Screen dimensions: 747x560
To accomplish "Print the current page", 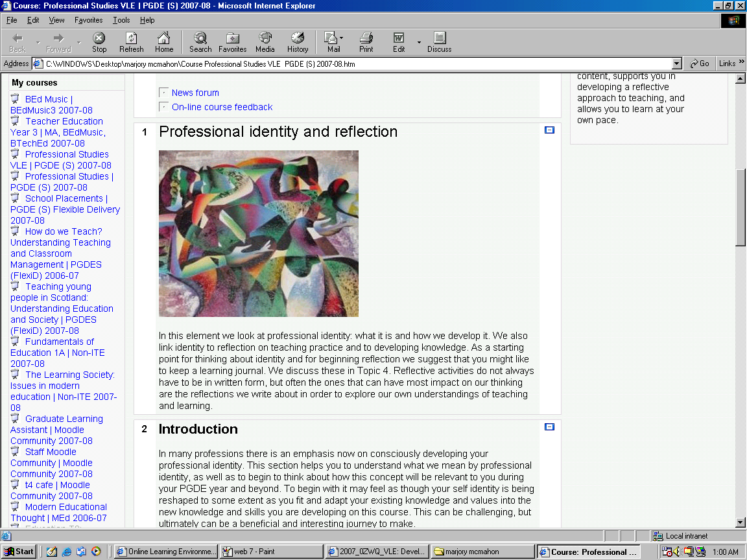I will point(366,42).
